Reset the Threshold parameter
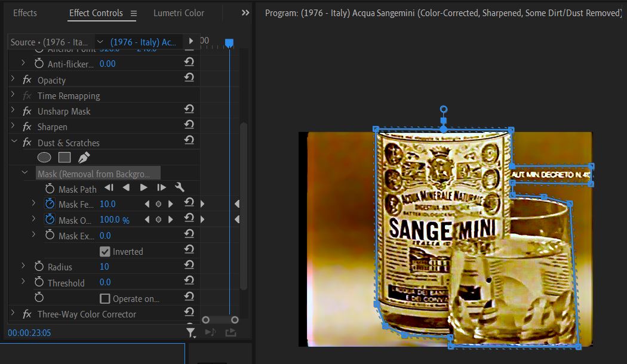Image resolution: width=627 pixels, height=364 pixels. 189,280
